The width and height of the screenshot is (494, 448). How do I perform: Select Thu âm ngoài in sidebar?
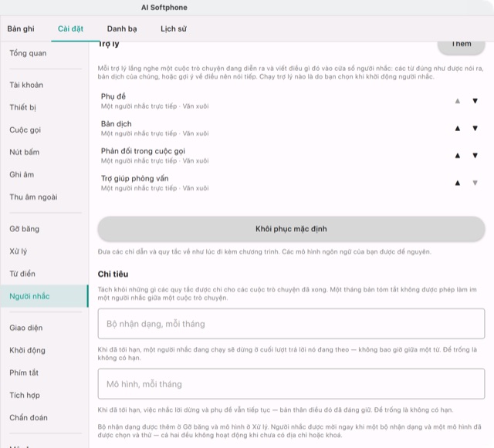tap(45, 197)
